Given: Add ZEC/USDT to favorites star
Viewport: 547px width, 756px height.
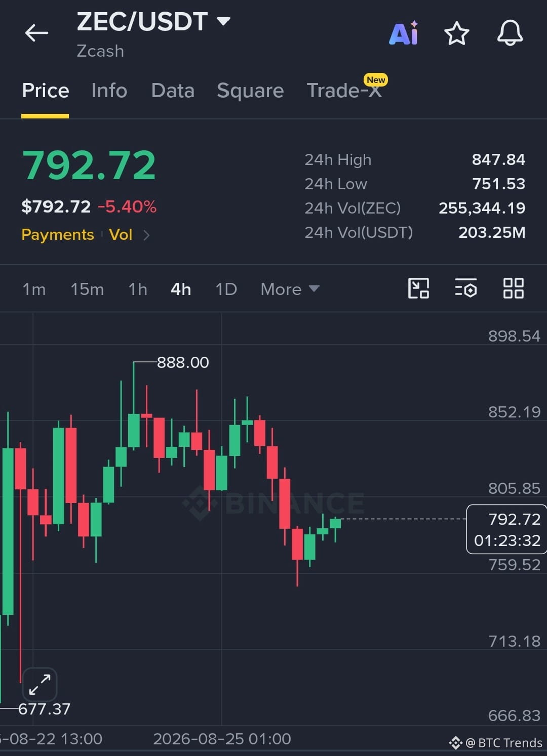Looking at the screenshot, I should 456,33.
